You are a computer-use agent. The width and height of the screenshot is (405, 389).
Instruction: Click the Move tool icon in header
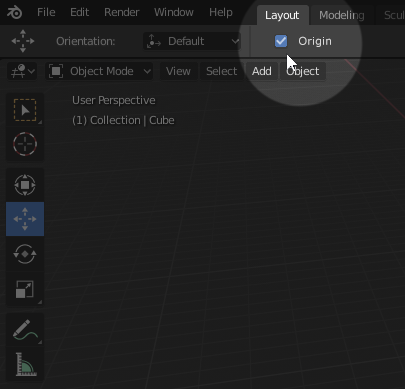click(x=23, y=41)
